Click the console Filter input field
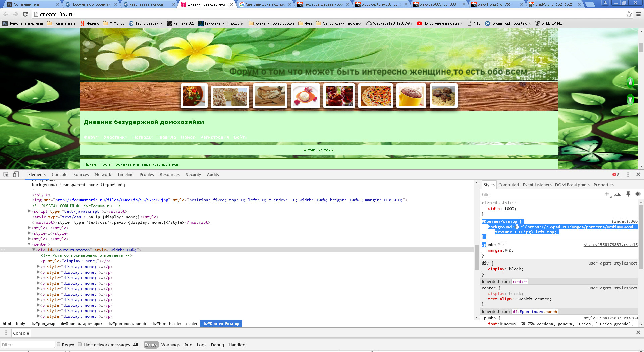This screenshot has height=352, width=644. click(28, 345)
